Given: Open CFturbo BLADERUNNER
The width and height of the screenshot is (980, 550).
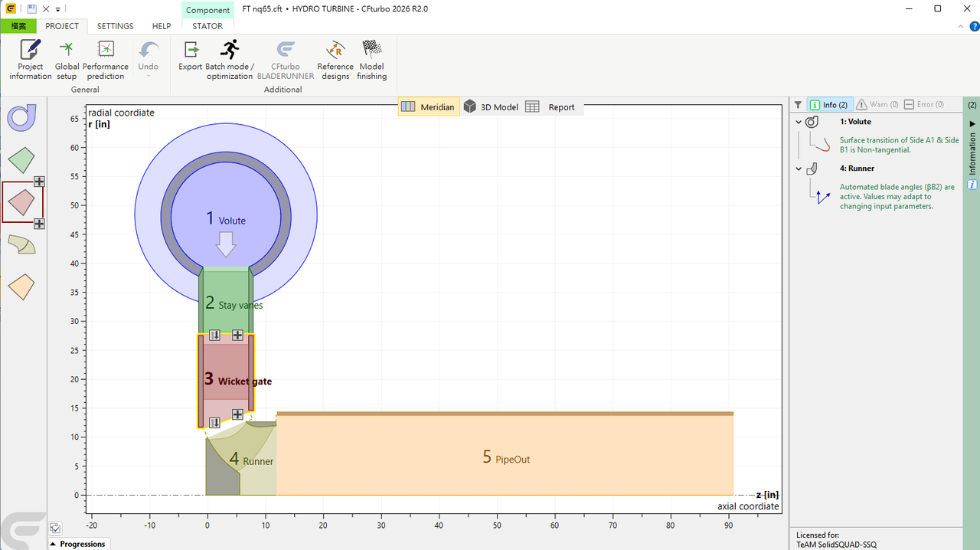Looking at the screenshot, I should [286, 59].
